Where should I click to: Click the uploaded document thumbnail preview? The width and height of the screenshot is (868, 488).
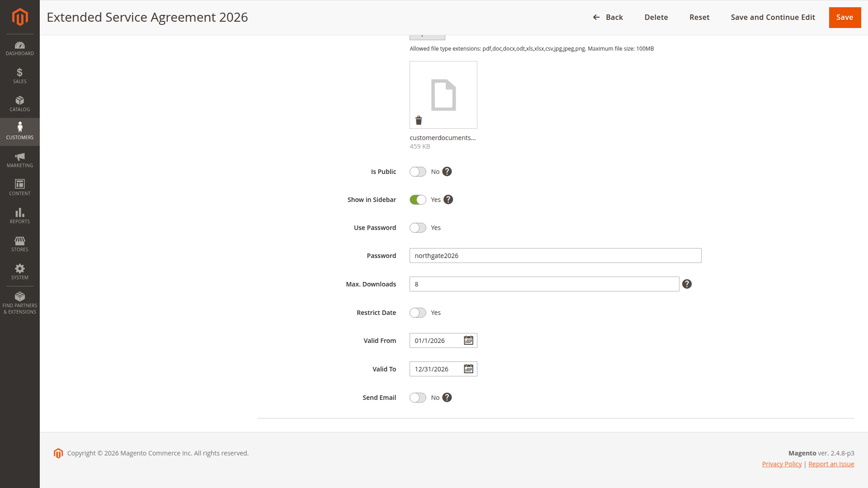(443, 95)
